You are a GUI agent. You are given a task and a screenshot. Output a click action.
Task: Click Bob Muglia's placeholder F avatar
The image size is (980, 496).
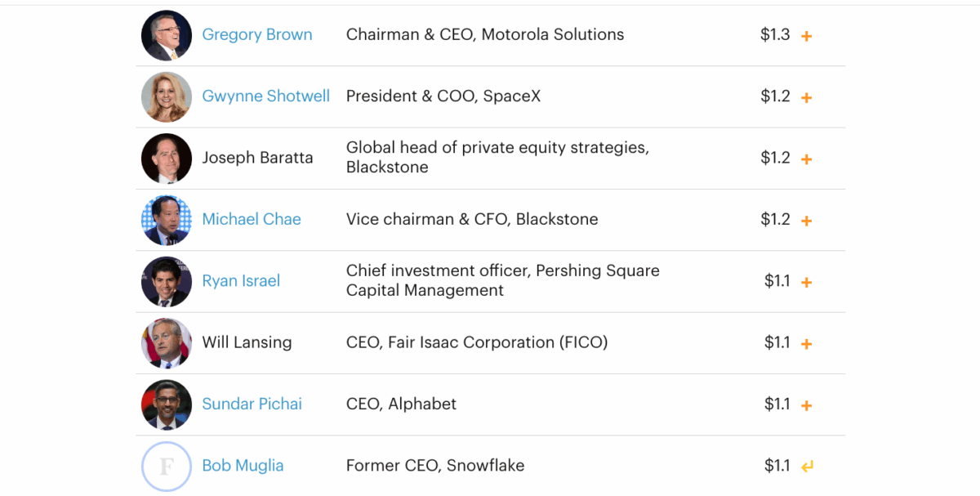[x=167, y=466]
